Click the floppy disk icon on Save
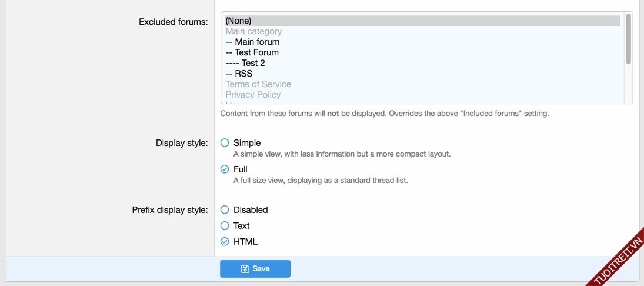 coord(245,269)
